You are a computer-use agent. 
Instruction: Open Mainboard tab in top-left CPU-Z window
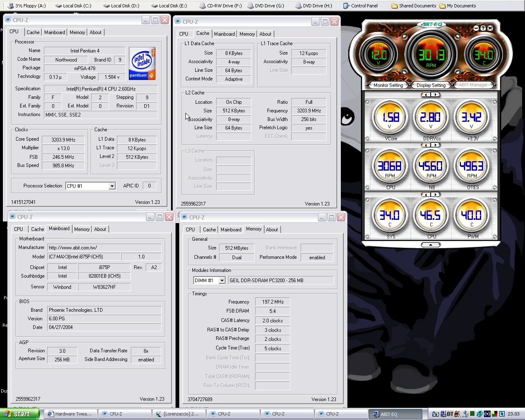click(55, 32)
